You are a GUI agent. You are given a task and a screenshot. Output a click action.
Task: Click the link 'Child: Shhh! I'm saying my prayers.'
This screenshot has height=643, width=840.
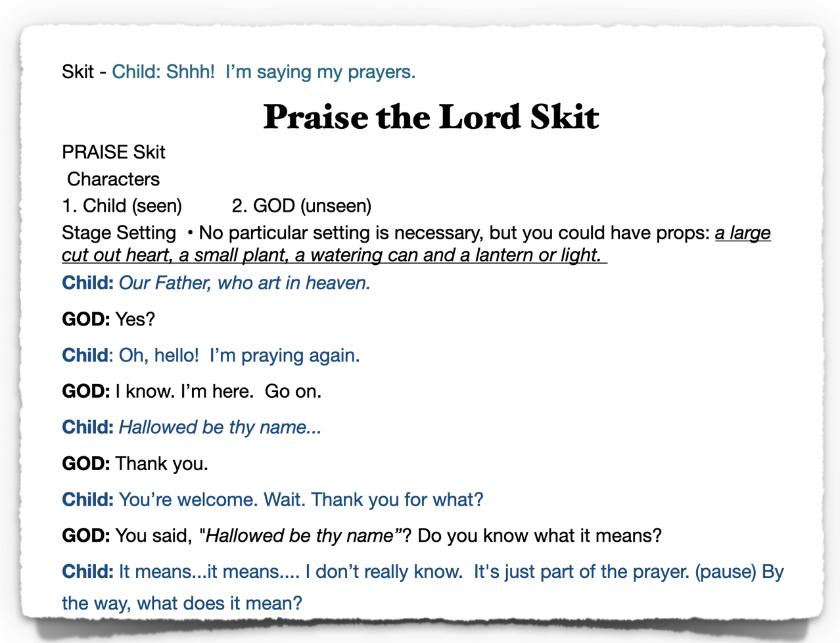click(x=264, y=72)
